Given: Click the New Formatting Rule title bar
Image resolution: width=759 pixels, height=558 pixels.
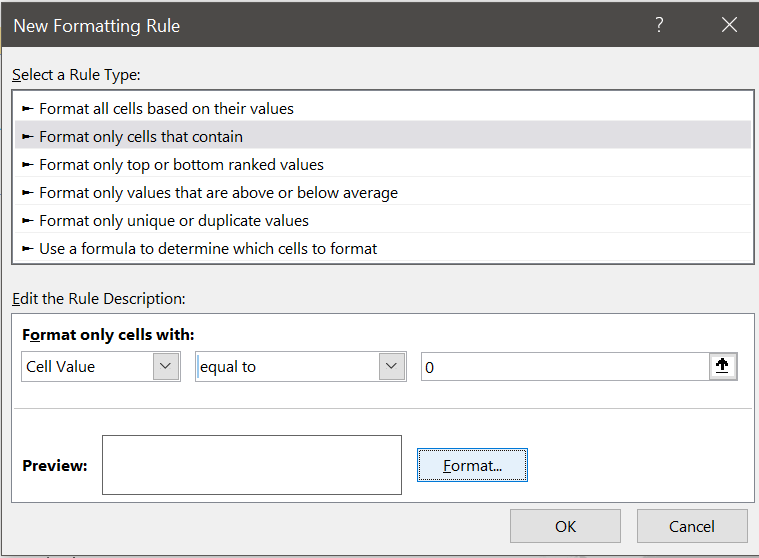Looking at the screenshot, I should [x=300, y=26].
